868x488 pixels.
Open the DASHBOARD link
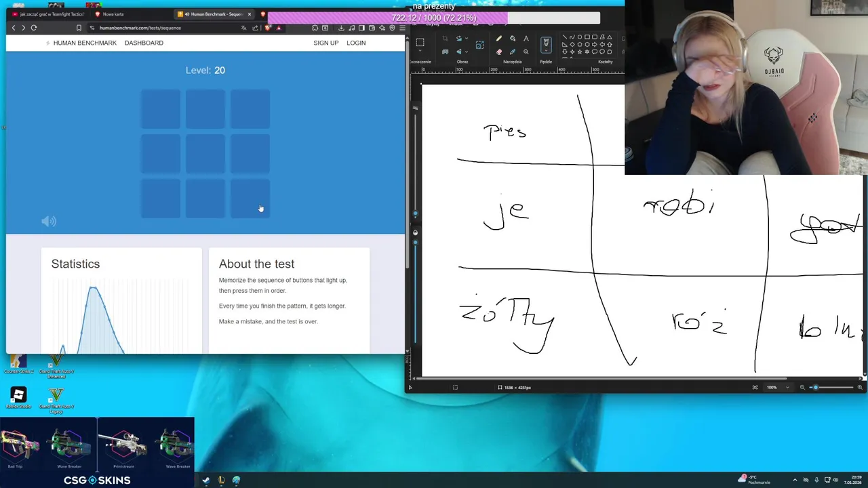click(144, 43)
